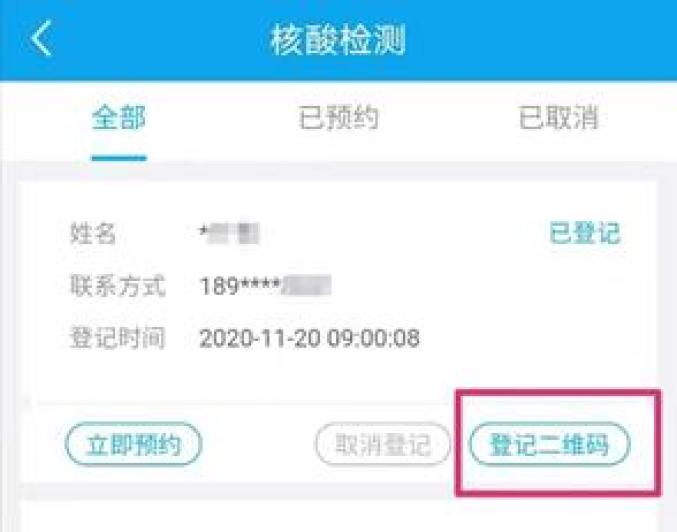
Task: Switch to the 全部 tab
Action: (119, 117)
